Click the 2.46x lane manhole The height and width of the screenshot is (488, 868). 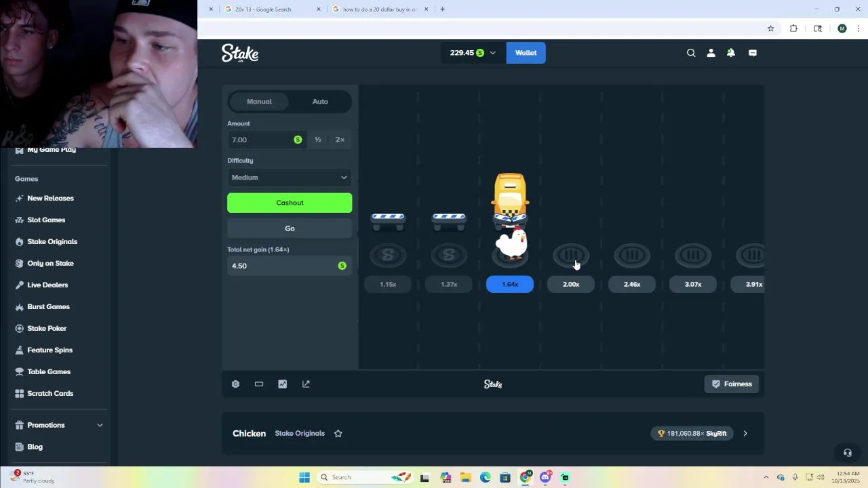pos(632,256)
